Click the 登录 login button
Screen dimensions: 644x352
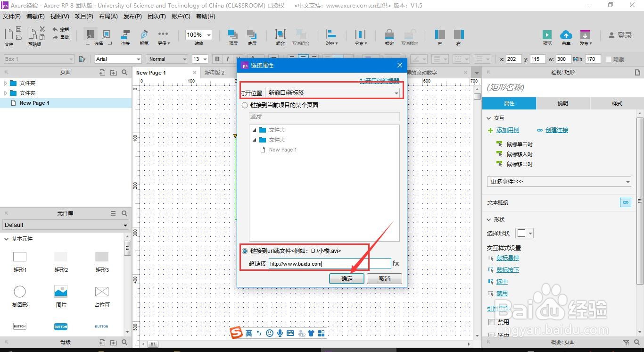620,35
